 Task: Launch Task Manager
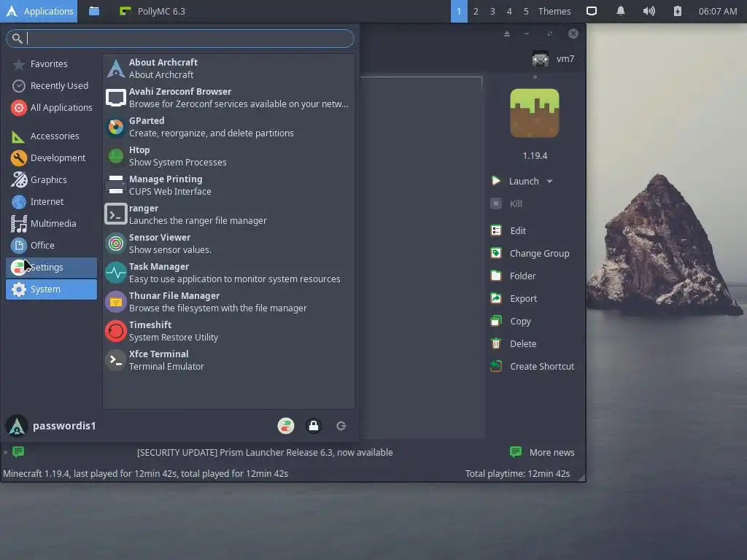(228, 273)
